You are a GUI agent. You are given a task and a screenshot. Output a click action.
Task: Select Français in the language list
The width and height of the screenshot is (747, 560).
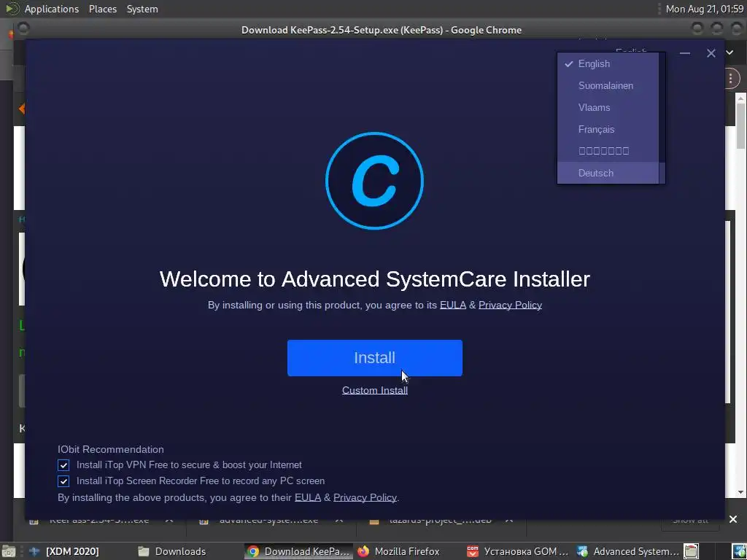coord(608,130)
